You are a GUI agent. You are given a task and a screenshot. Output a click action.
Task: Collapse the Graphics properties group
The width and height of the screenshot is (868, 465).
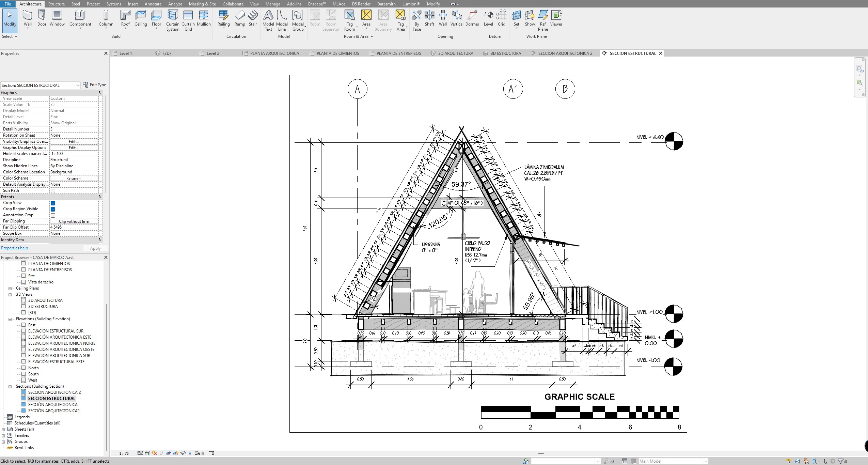pos(99,93)
